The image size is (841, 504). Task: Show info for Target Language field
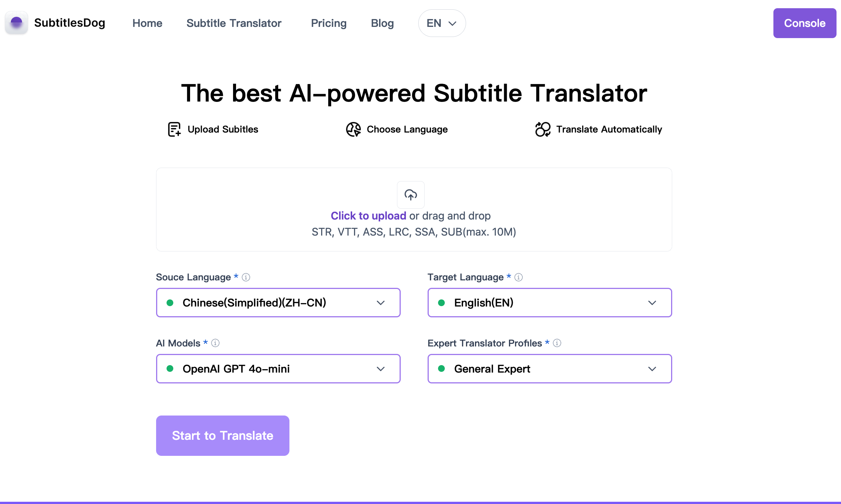point(518,277)
